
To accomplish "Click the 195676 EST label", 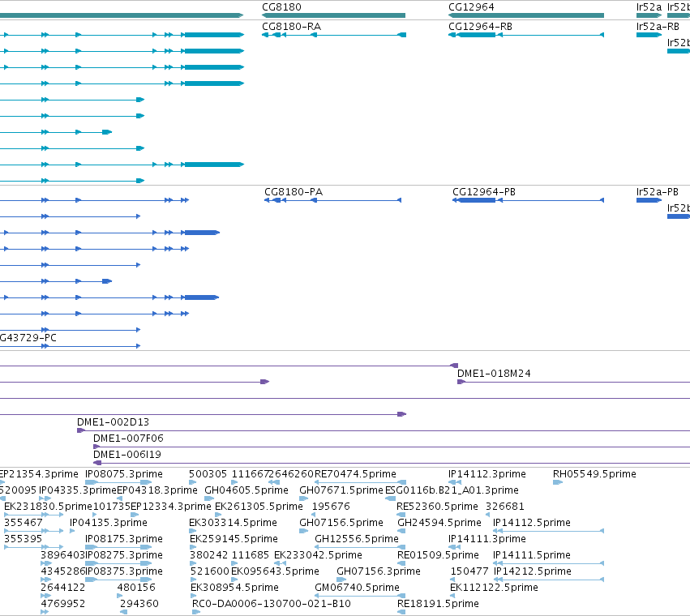I will pos(331,507).
